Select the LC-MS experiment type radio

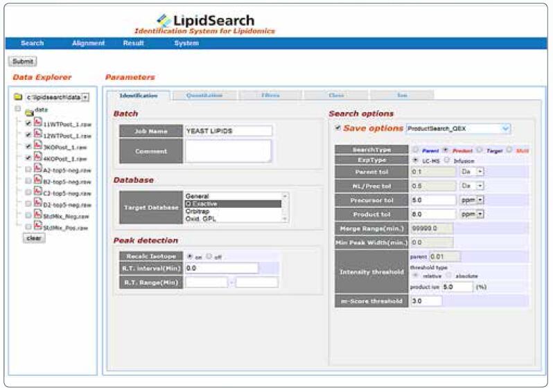pyautogui.click(x=416, y=160)
